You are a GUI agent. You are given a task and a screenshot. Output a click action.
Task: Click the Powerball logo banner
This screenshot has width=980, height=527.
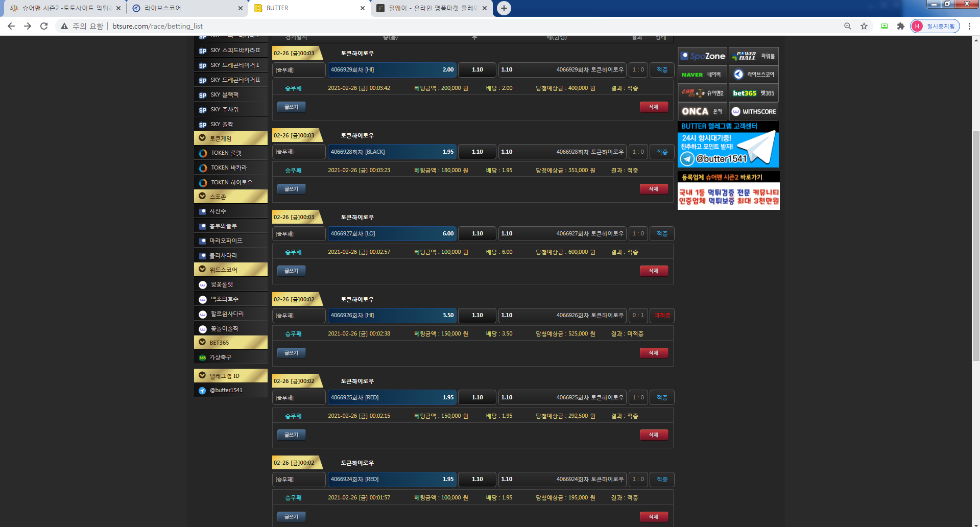(x=753, y=56)
